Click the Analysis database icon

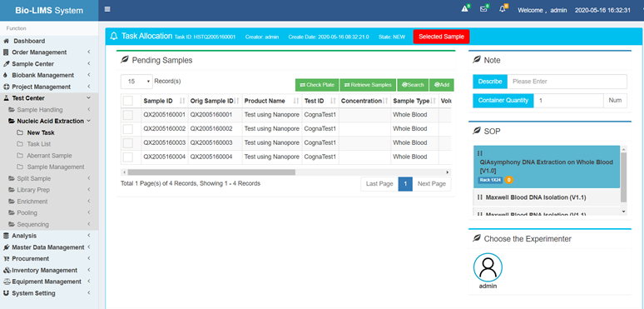[6, 236]
